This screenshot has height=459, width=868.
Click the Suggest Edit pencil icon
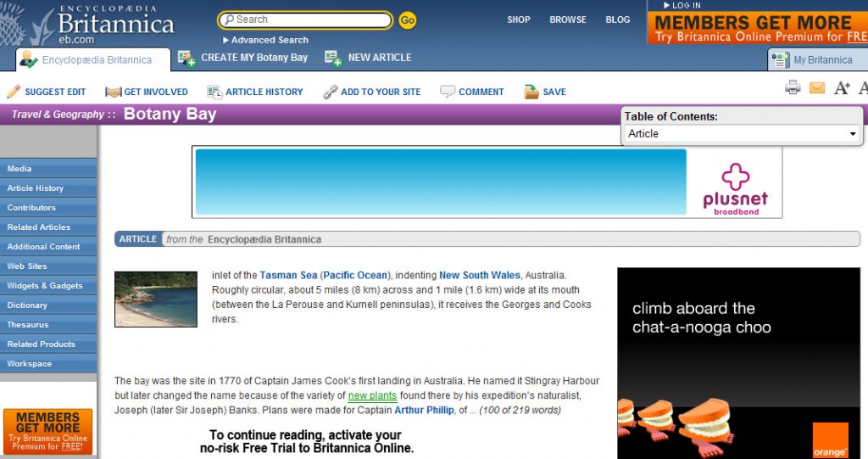pos(14,92)
